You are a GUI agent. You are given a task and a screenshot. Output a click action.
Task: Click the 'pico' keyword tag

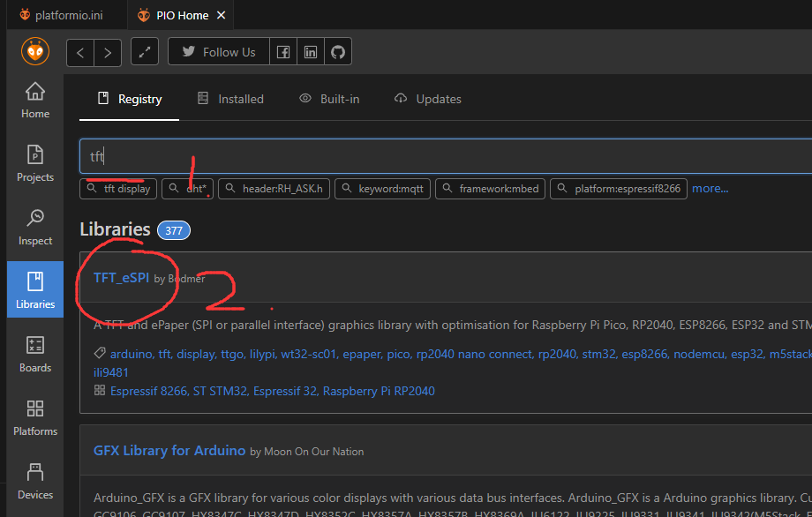pyautogui.click(x=399, y=355)
